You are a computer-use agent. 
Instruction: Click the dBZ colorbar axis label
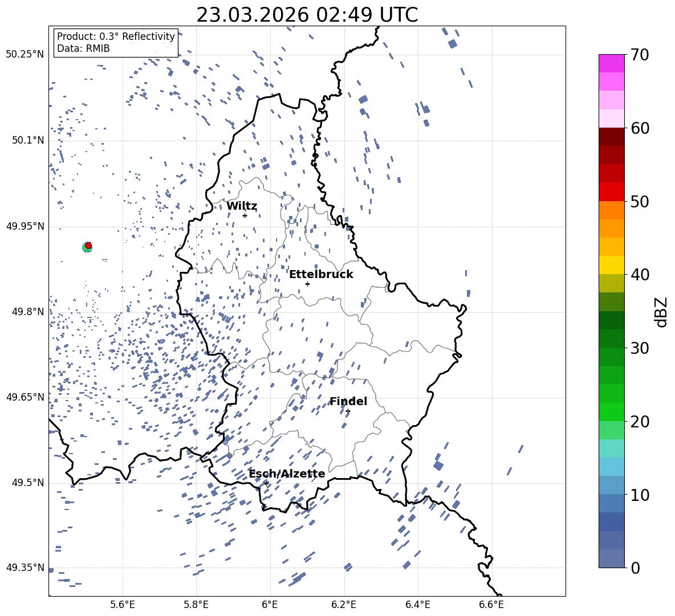pos(662,312)
